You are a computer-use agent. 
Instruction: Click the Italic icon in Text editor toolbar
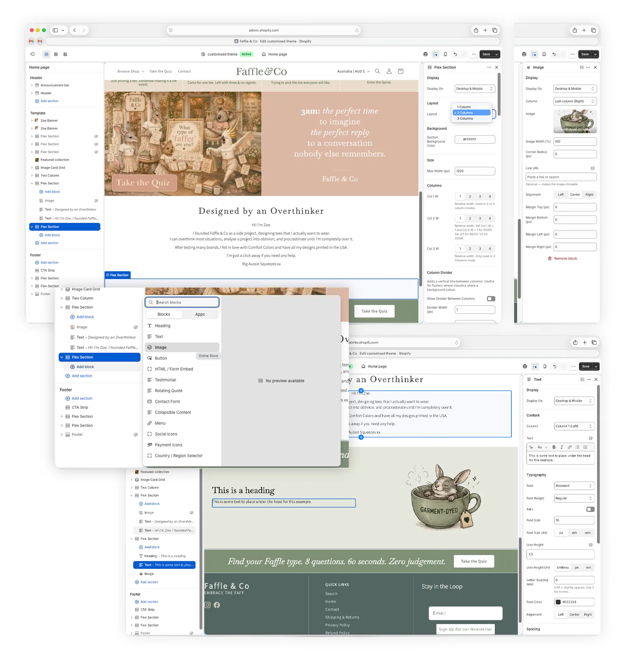(x=562, y=447)
